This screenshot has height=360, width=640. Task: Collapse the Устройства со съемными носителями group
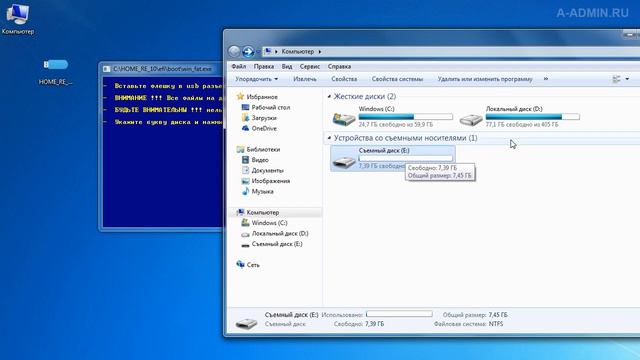(329, 138)
